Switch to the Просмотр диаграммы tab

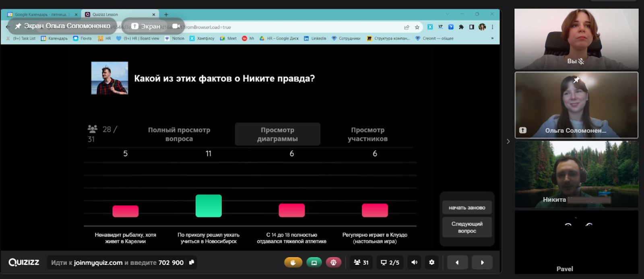pos(277,134)
